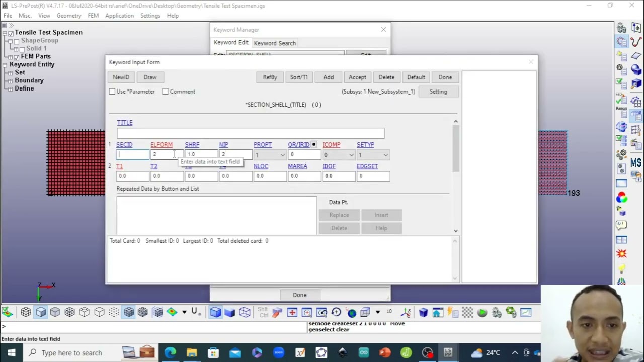This screenshot has width=644, height=362.
Task: Open the File menu
Action: pos(8,16)
